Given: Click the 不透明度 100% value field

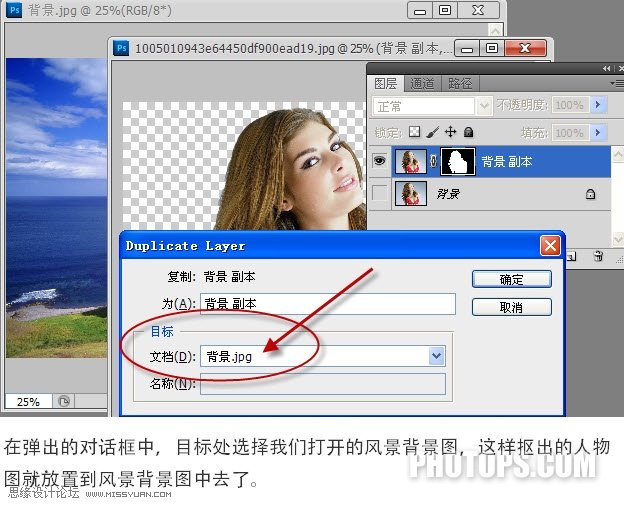Looking at the screenshot, I should tap(570, 105).
